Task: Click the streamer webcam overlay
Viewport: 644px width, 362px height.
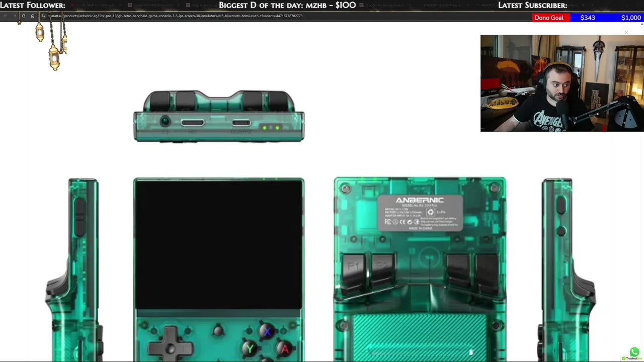Action: tap(562, 83)
